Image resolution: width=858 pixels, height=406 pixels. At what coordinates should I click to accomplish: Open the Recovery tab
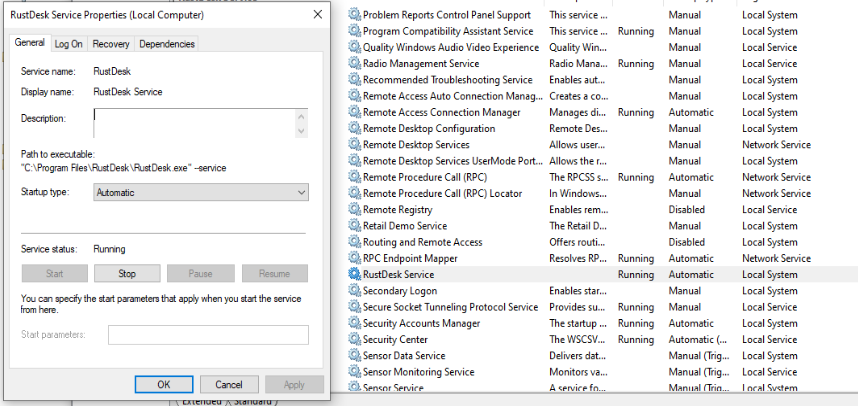click(x=111, y=44)
